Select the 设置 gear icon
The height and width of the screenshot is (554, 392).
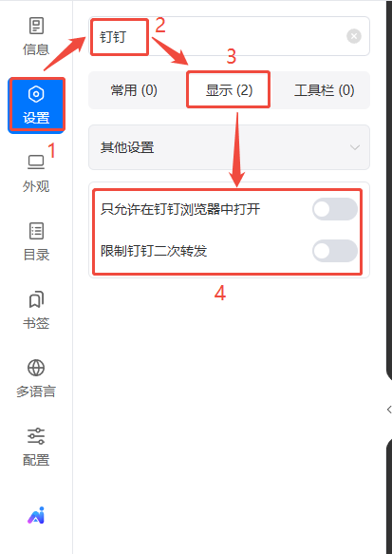[36, 94]
